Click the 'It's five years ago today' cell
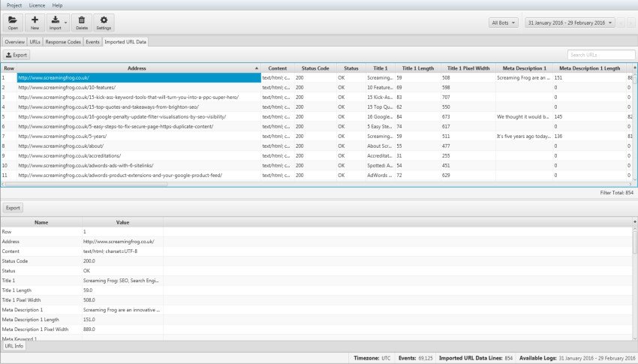 [524, 137]
